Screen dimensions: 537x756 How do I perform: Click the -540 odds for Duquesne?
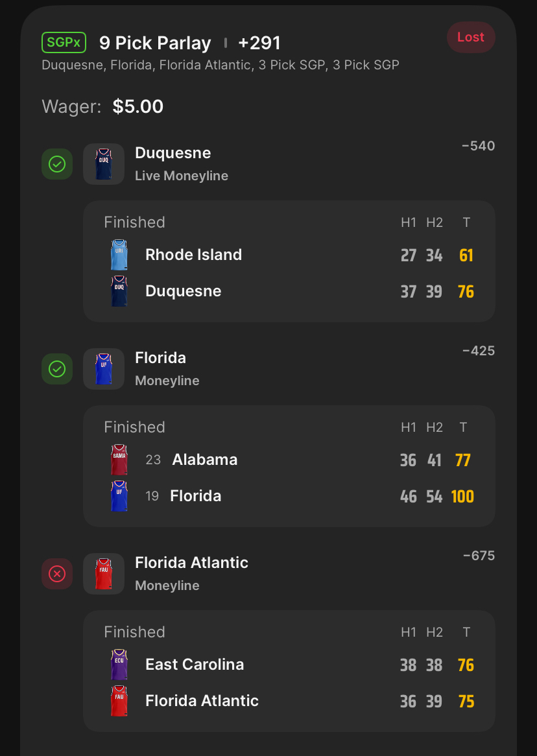tap(478, 146)
